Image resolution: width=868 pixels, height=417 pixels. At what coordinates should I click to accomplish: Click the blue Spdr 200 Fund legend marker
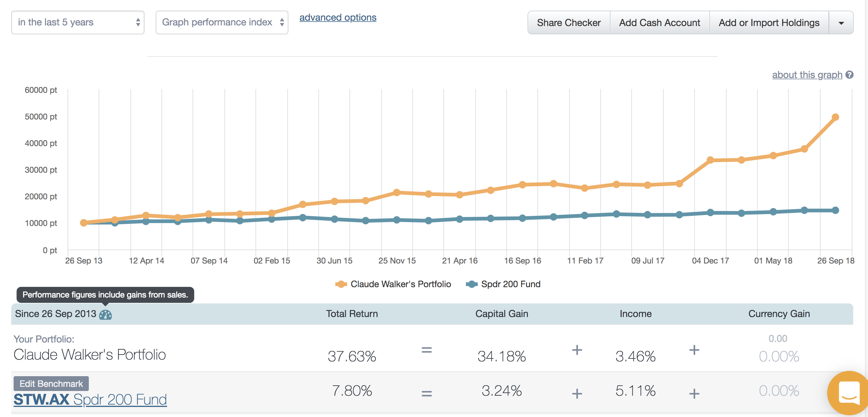(x=471, y=284)
